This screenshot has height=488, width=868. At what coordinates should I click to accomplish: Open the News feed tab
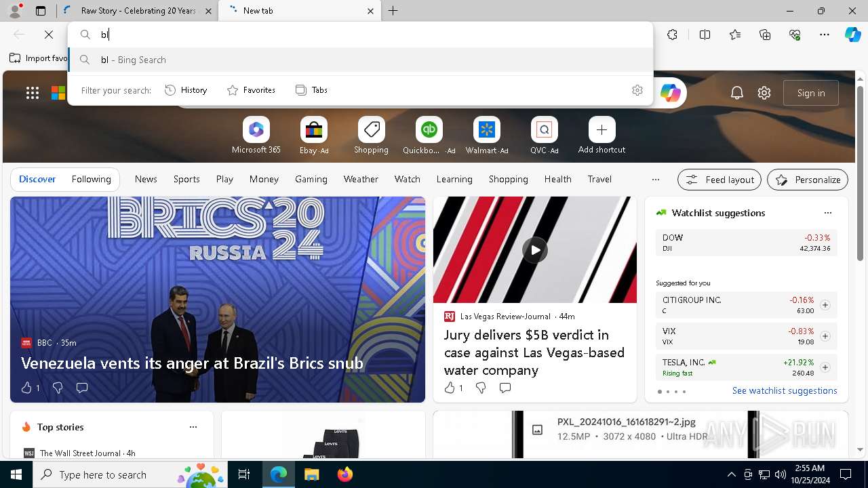146,179
